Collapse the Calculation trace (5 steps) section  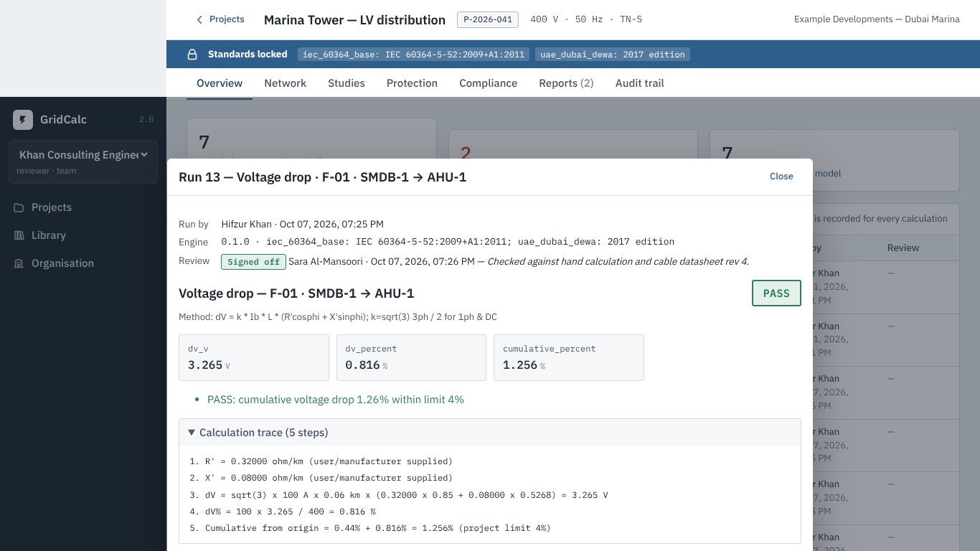pyautogui.click(x=490, y=433)
